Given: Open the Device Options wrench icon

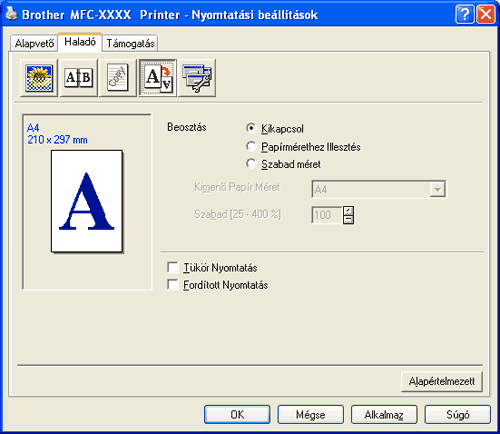Looking at the screenshot, I should tap(197, 78).
